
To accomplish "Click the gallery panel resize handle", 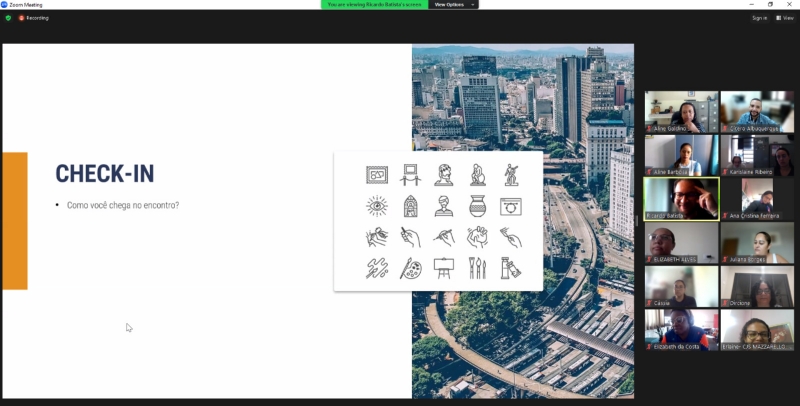I will tap(636, 221).
